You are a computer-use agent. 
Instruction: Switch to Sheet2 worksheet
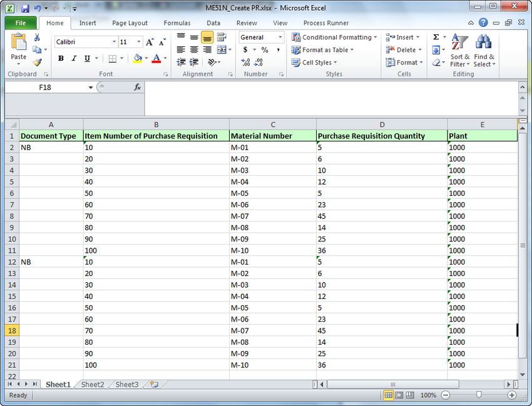coord(92,385)
